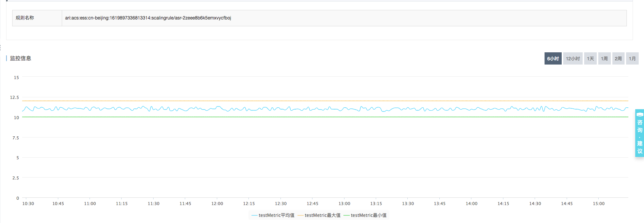Click the rule ARN value text
The image size is (644, 223).
click(x=148, y=18)
